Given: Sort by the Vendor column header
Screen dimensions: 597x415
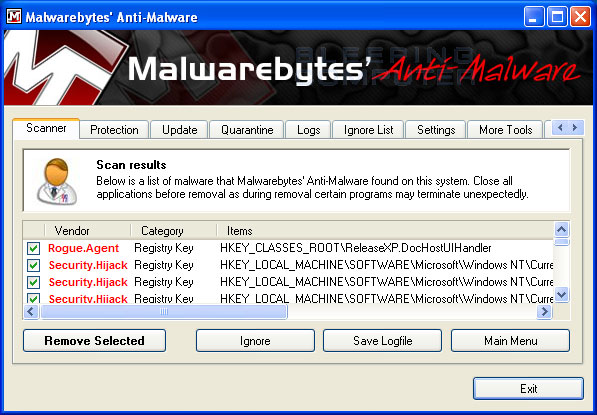Looking at the screenshot, I should tap(88, 231).
